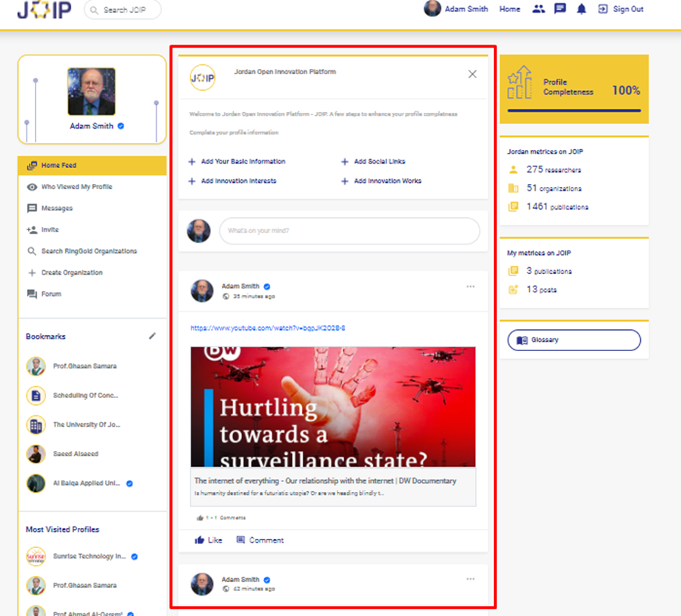Close the Jordan Open Innovation Platform card
The height and width of the screenshot is (616, 681).
[472, 74]
